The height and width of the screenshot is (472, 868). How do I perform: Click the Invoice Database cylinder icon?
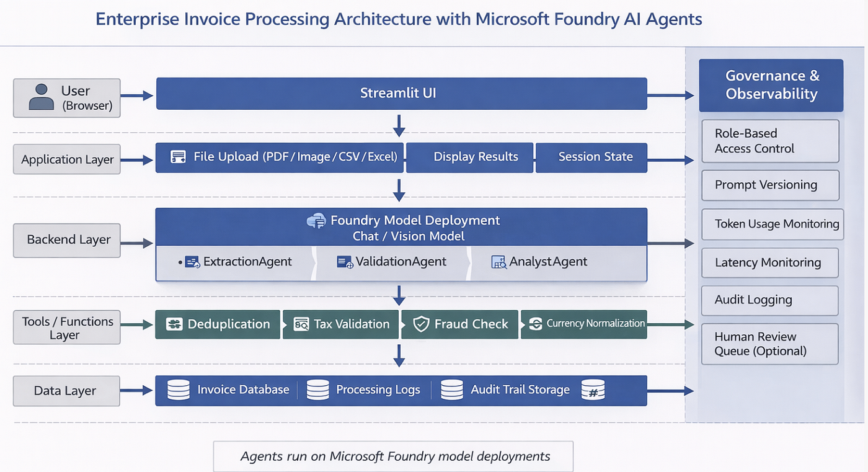point(179,390)
